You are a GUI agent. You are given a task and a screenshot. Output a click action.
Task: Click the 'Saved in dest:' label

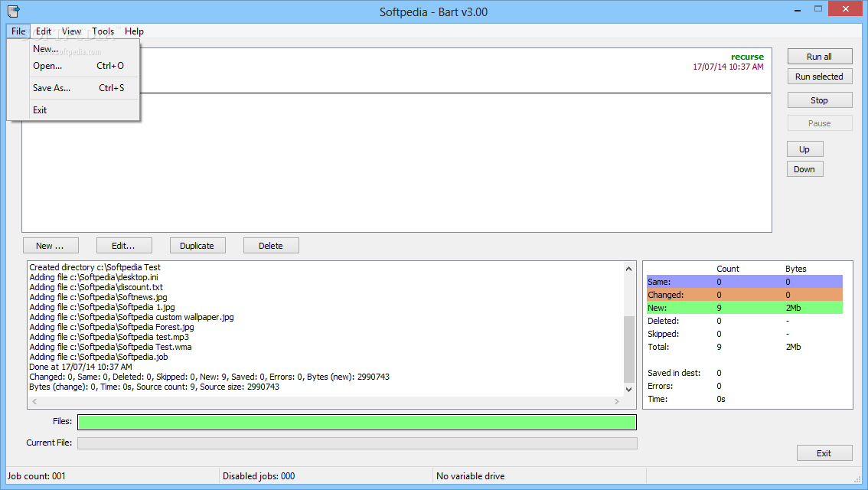(674, 373)
